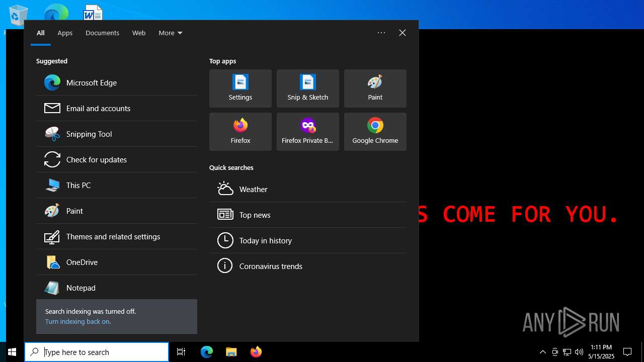
Task: Open Themes and related settings
Action: tap(117, 237)
